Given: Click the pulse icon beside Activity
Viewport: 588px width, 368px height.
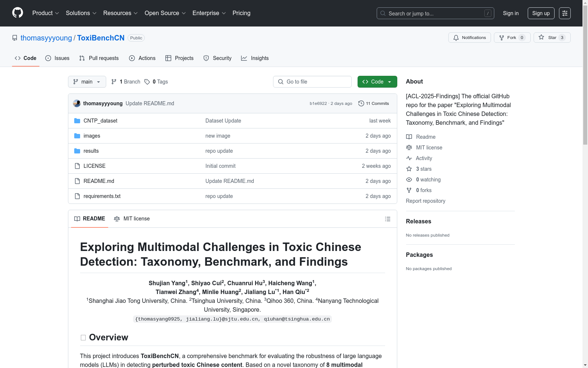Looking at the screenshot, I should click(x=409, y=158).
